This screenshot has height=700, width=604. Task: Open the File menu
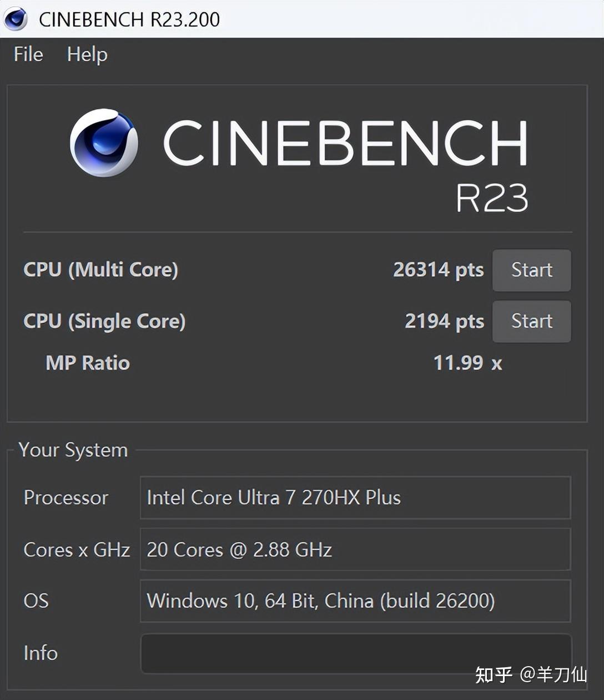28,54
